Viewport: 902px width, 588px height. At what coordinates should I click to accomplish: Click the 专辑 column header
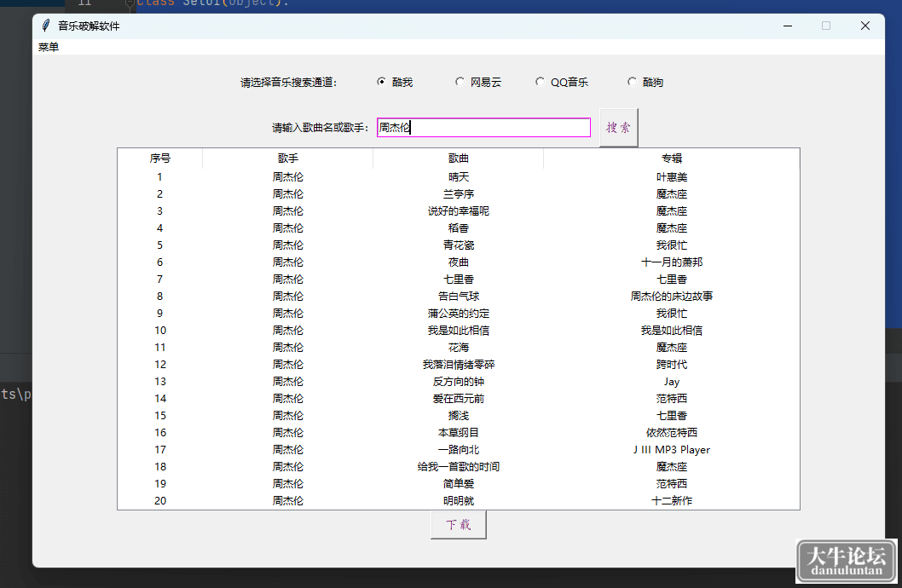pos(671,158)
